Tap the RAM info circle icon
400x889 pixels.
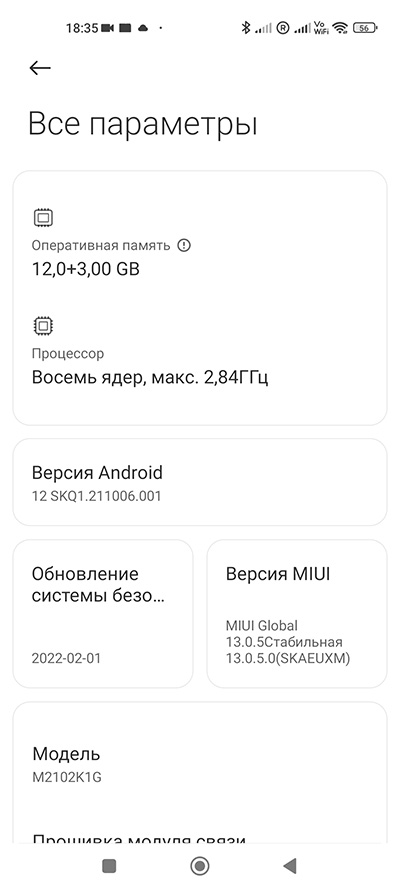pos(184,245)
